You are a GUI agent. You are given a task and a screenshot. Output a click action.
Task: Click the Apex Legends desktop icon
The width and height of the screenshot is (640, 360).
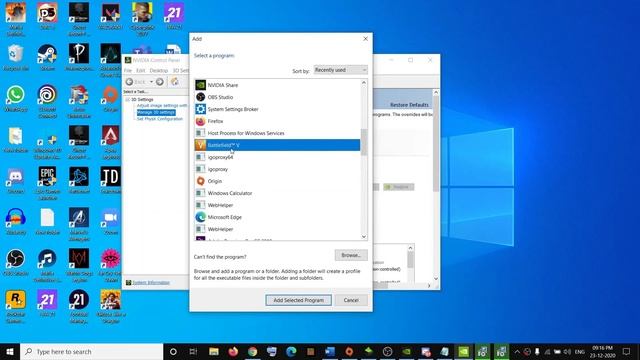click(111, 143)
